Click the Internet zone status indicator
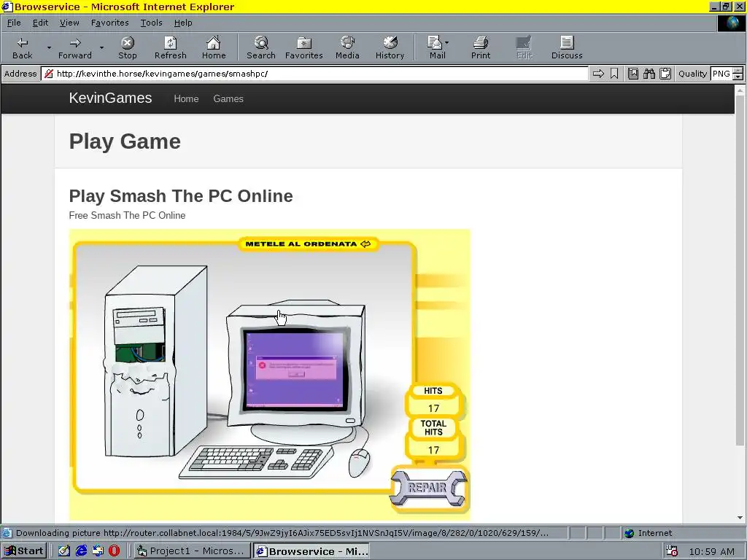 pyautogui.click(x=649, y=533)
